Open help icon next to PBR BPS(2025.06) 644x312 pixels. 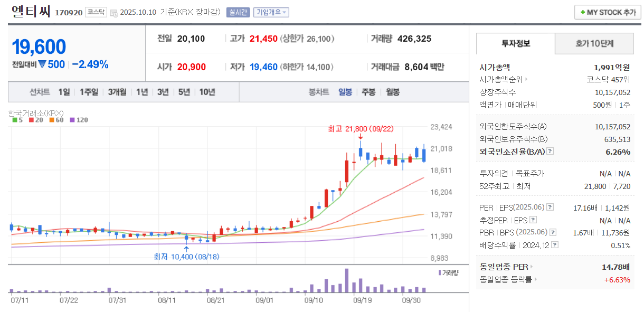553,232
